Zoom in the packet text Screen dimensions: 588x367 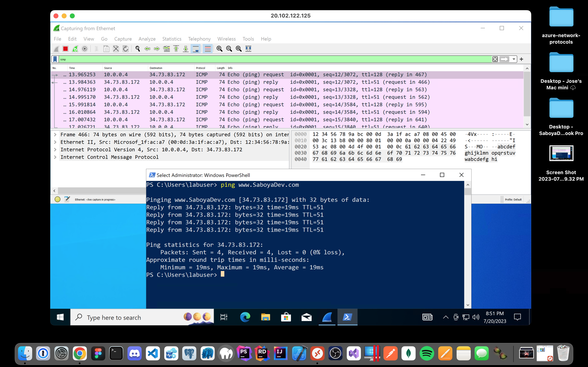(x=219, y=49)
